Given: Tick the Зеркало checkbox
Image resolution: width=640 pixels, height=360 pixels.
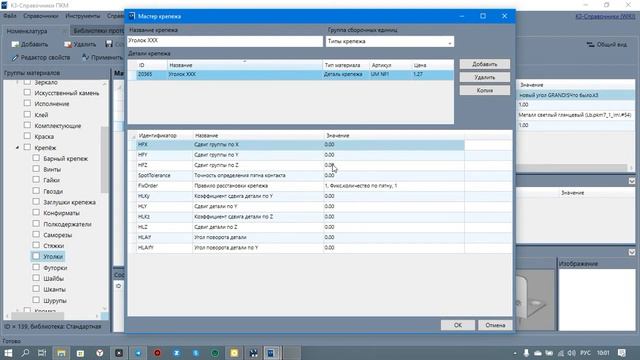Looking at the screenshot, I should pyautogui.click(x=27, y=82).
